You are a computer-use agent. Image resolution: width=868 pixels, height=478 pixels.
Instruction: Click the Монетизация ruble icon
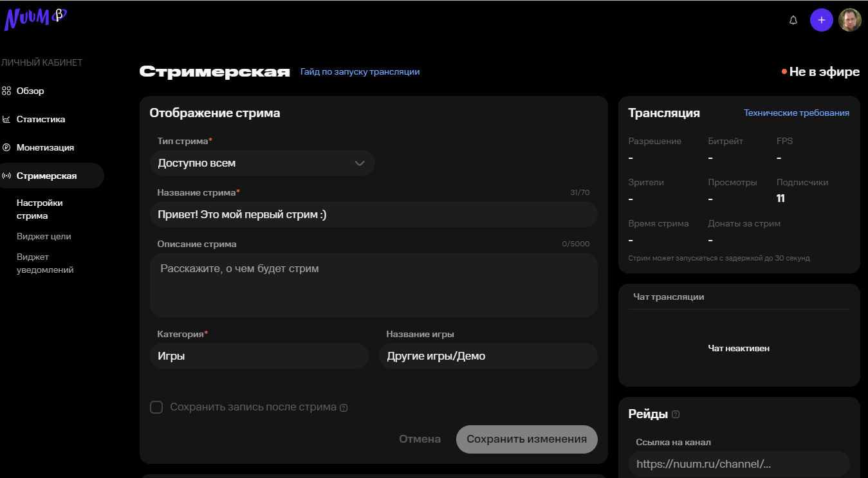click(x=6, y=148)
